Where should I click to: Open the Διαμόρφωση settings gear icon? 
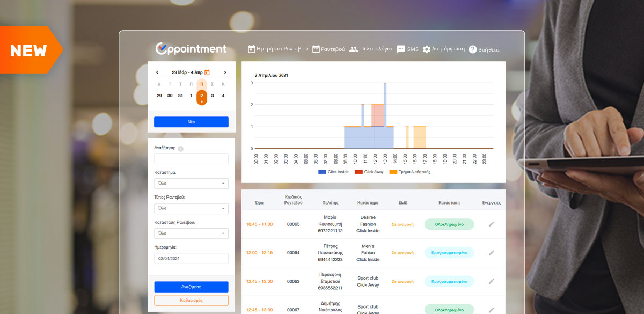coord(427,48)
